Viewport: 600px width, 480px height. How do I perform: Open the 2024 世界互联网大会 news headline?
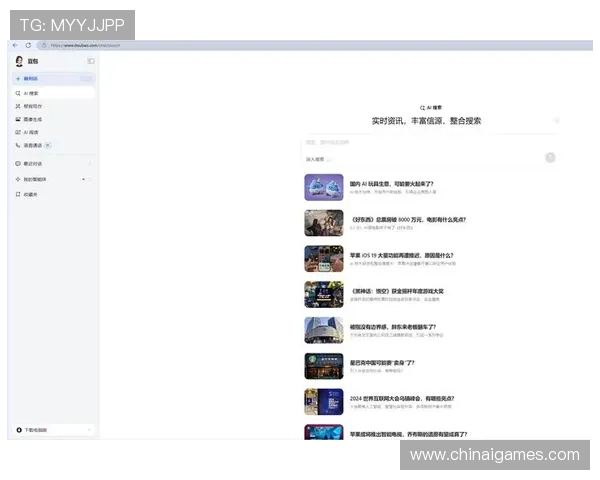tap(402, 398)
